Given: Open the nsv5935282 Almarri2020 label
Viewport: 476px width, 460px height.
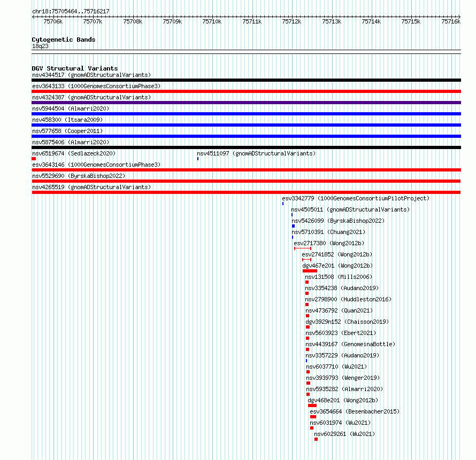Looking at the screenshot, I should [344, 389].
